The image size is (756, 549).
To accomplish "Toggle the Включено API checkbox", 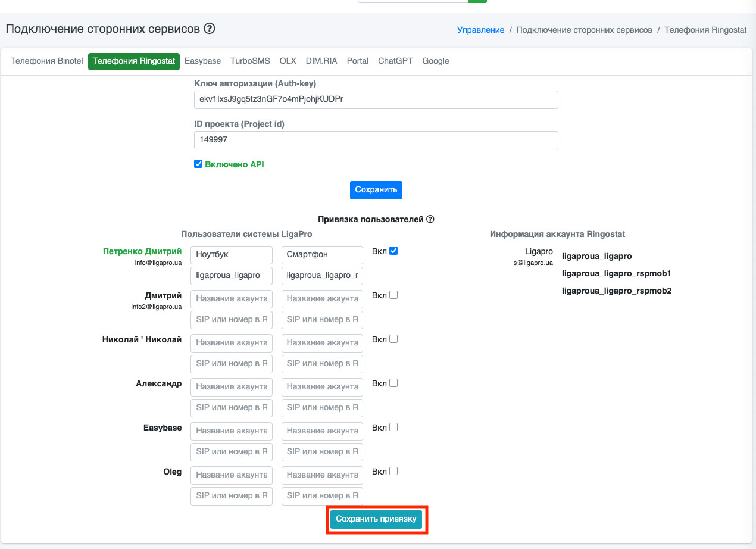I will pos(199,164).
